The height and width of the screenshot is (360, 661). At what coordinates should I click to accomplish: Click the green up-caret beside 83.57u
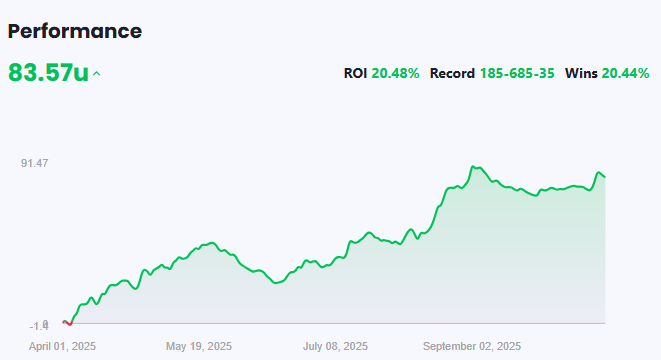[x=97, y=74]
